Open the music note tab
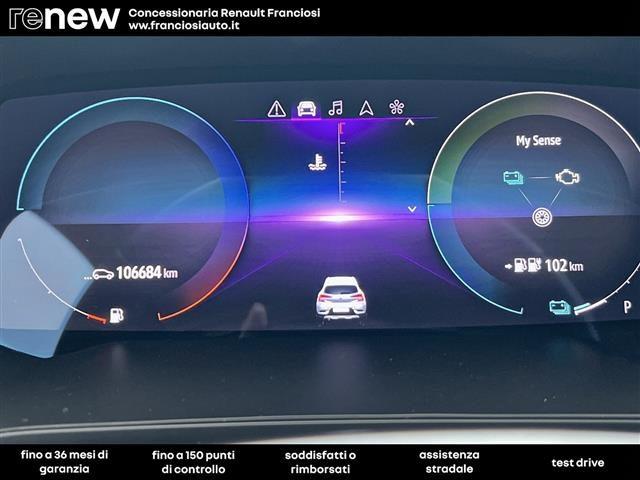This screenshot has height=480, width=640. (336, 108)
